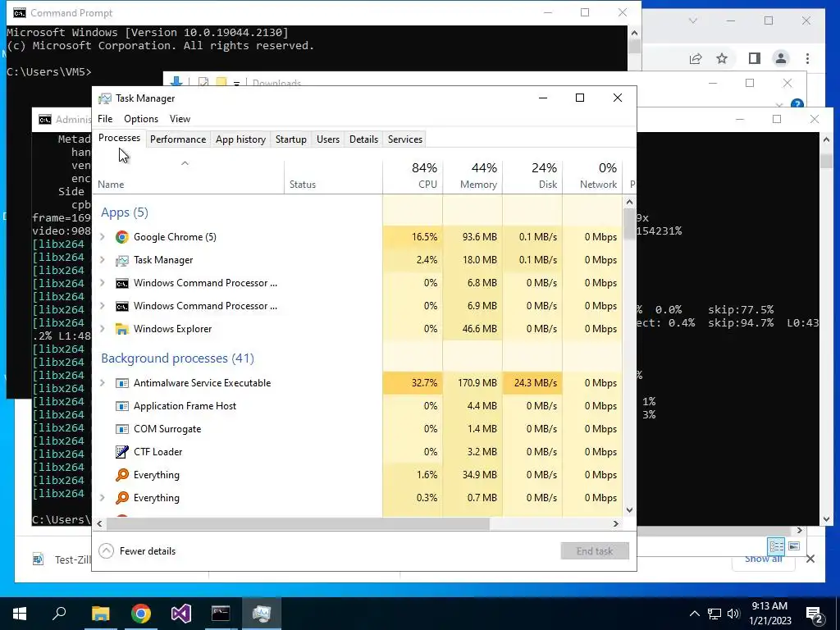Click the process list scroll down arrow
Screen dimensions: 840x630
tap(629, 510)
